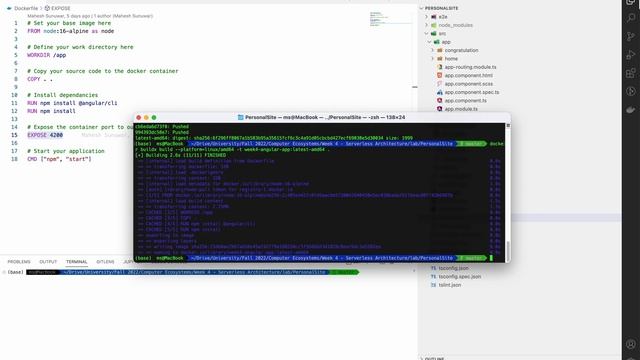The height and width of the screenshot is (360, 640).
Task: Open app.module.ts in explorer
Action: [x=461, y=109]
